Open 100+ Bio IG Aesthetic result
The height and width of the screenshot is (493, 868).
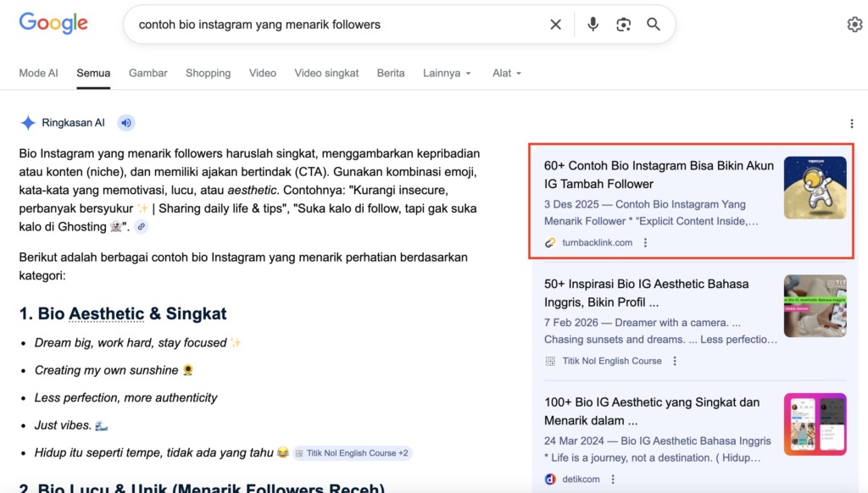coord(652,412)
